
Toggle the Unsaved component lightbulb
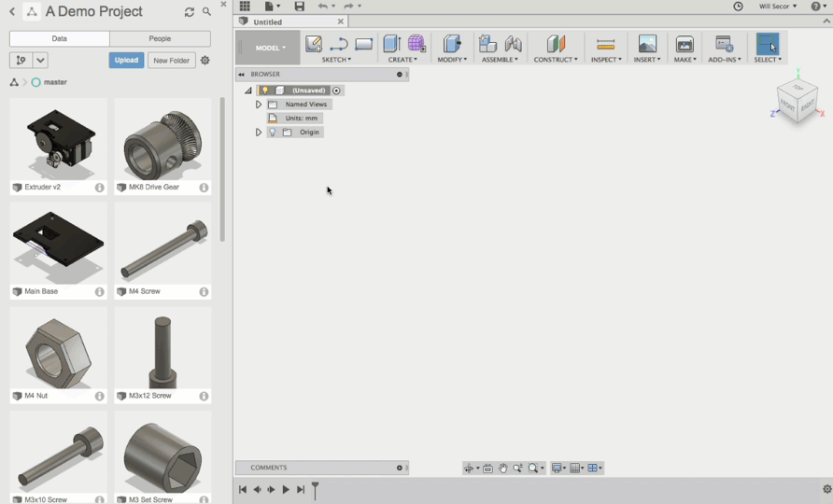265,91
